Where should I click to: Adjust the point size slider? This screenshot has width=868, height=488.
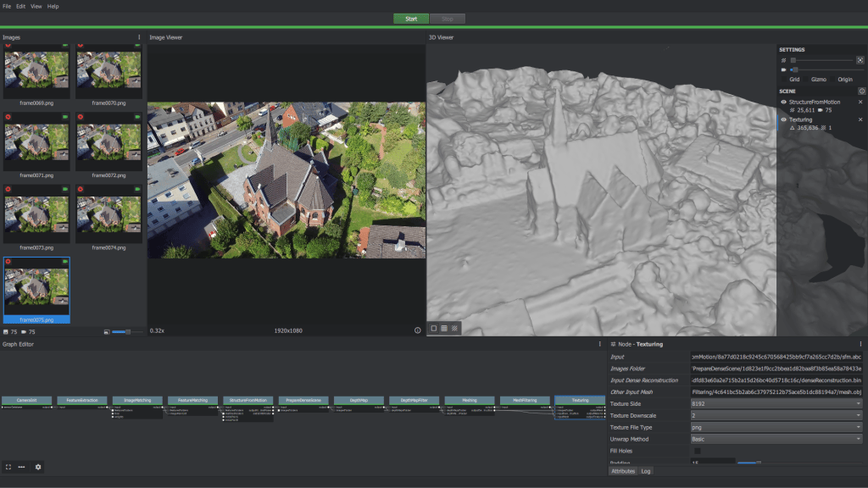[822, 60]
